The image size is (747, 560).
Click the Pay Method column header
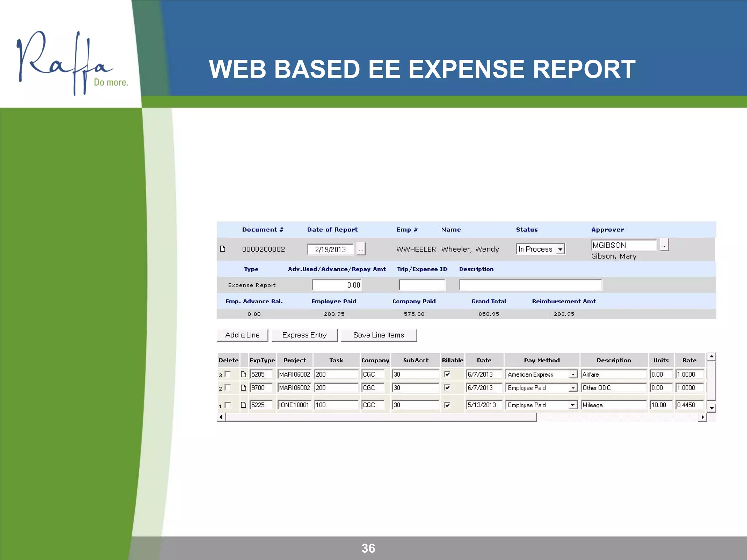(542, 360)
